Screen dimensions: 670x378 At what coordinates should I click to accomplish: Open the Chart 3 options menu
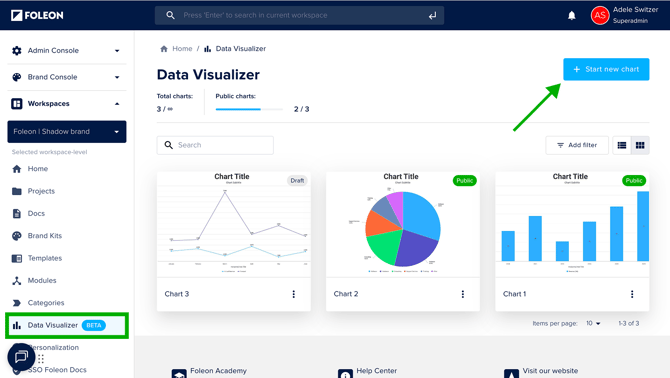294,294
